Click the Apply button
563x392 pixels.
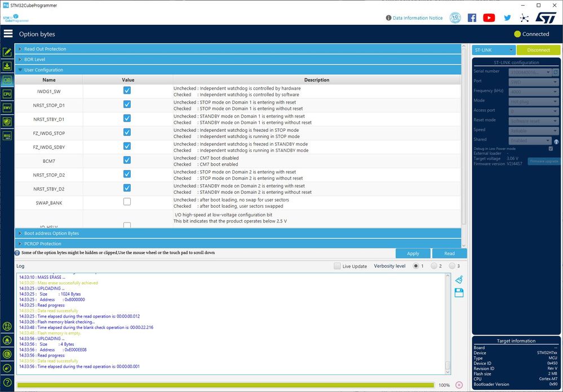413,253
